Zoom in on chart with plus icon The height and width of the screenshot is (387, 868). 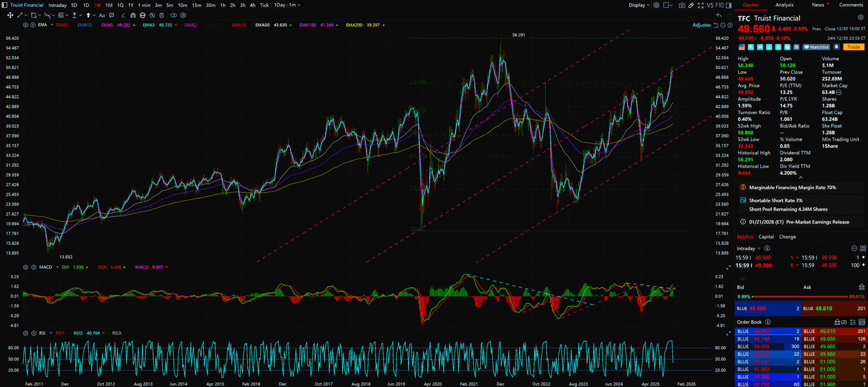coord(730,25)
